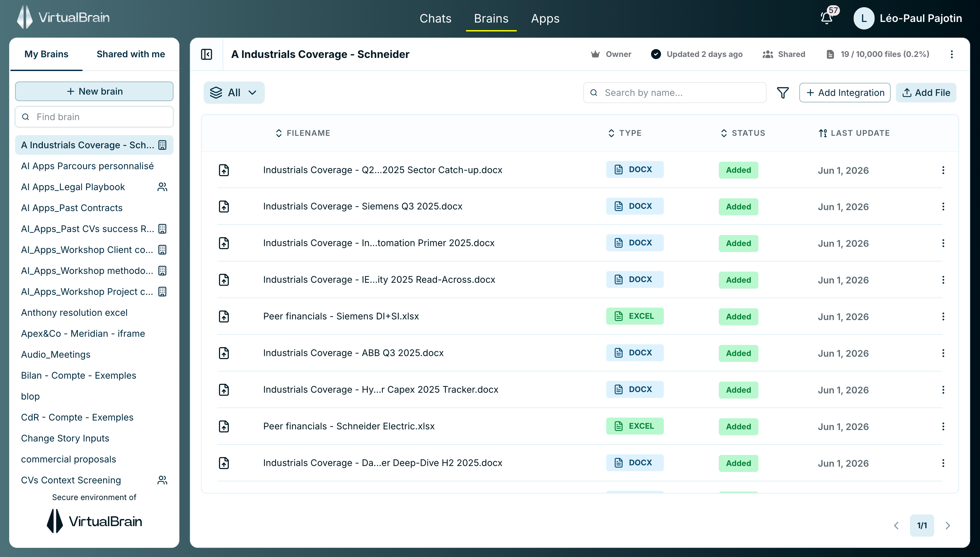Open Bilan - Compte - Exemples brain
This screenshot has width=980, height=557.
click(94, 375)
